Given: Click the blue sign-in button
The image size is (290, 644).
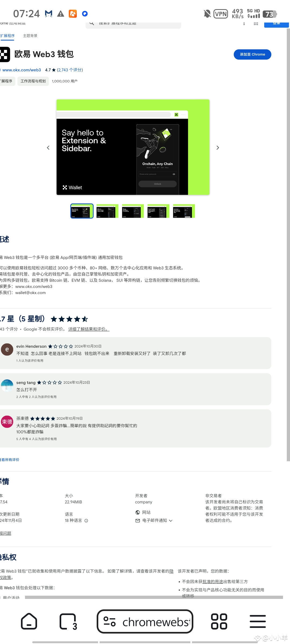Looking at the screenshot, I should (276, 24).
